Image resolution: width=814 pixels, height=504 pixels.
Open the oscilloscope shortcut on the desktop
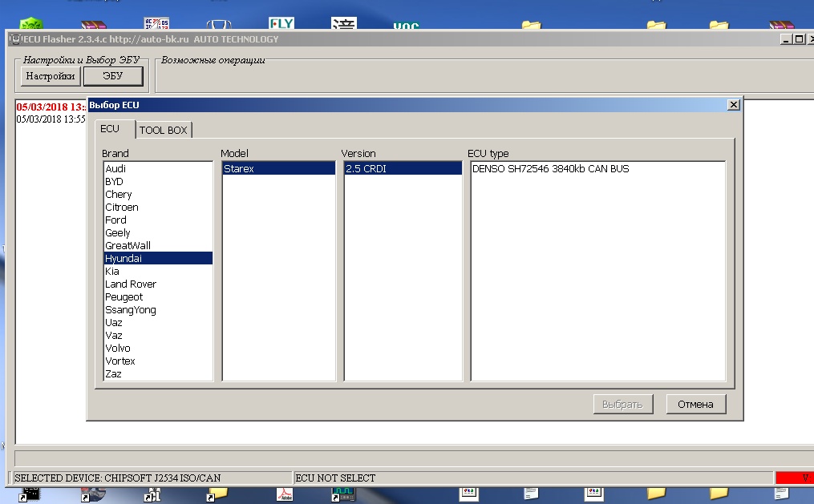tap(343, 494)
